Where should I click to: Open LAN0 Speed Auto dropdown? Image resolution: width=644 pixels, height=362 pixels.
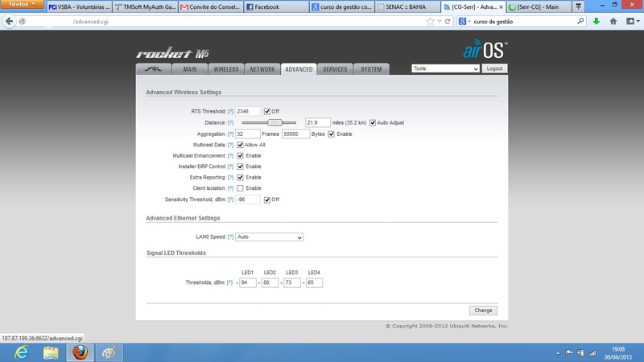[x=269, y=237]
